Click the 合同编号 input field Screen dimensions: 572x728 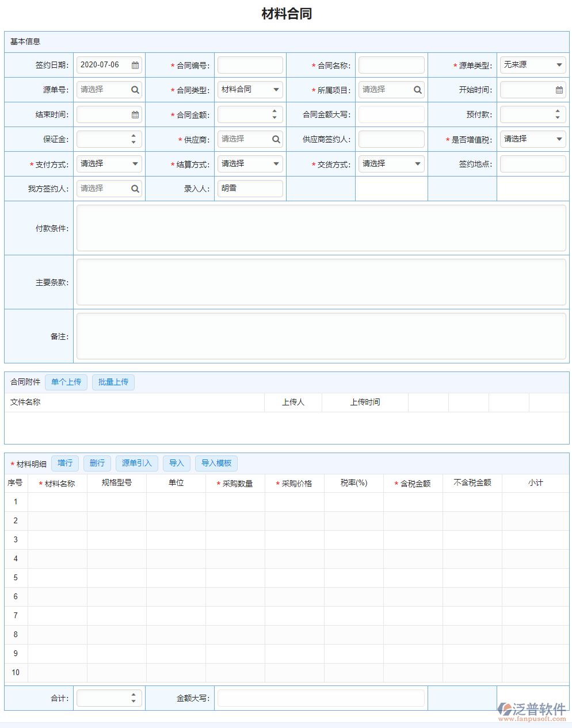point(250,66)
